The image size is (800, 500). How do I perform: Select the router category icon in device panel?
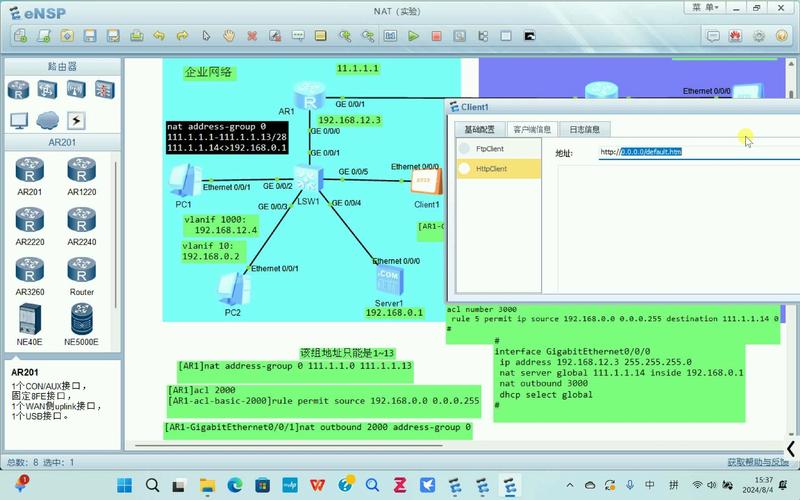[x=19, y=90]
